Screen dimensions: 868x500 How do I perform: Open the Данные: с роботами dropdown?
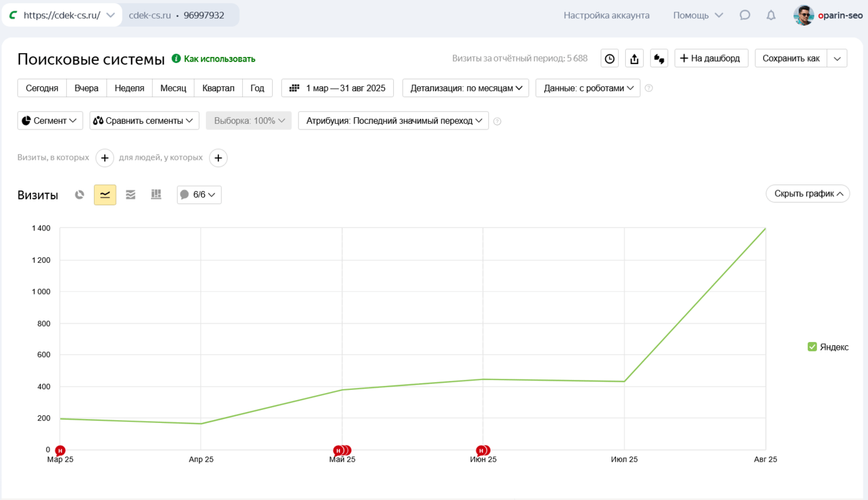(588, 88)
